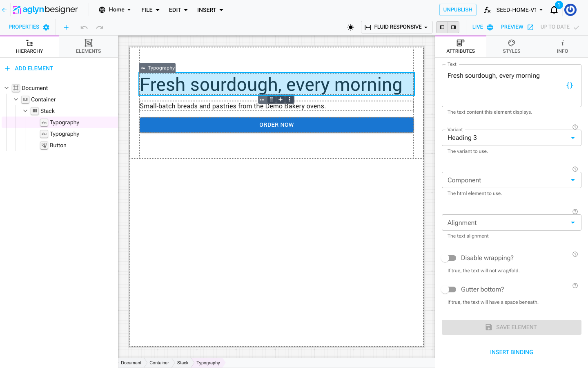
Task: Open the EDIT menu
Action: pyautogui.click(x=178, y=10)
